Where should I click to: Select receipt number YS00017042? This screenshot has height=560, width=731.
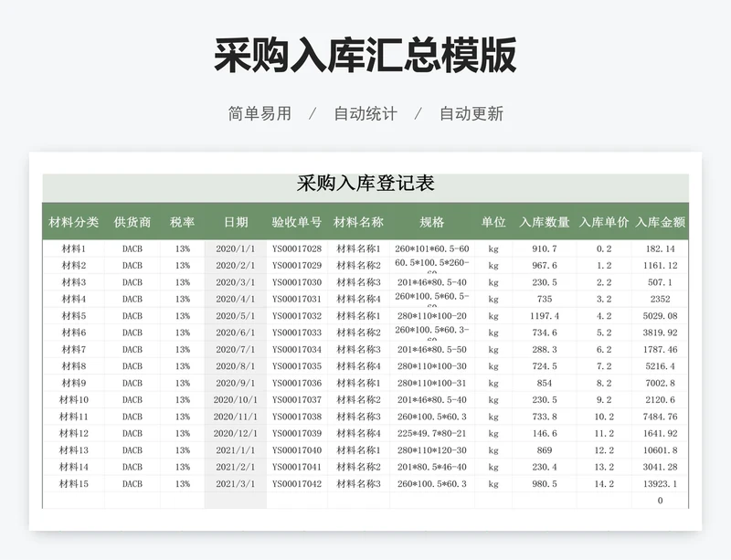[297, 483]
